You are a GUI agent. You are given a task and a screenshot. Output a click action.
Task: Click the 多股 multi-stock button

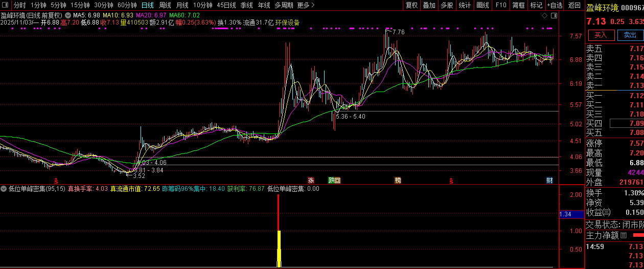click(x=447, y=5)
